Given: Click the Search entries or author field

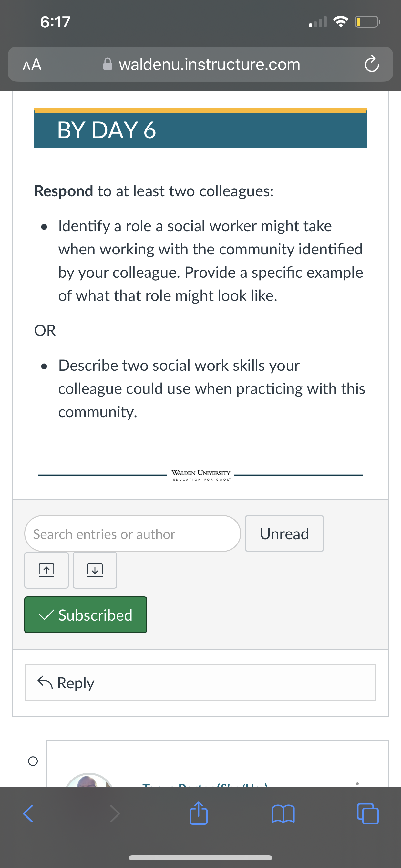Looking at the screenshot, I should pos(133,533).
